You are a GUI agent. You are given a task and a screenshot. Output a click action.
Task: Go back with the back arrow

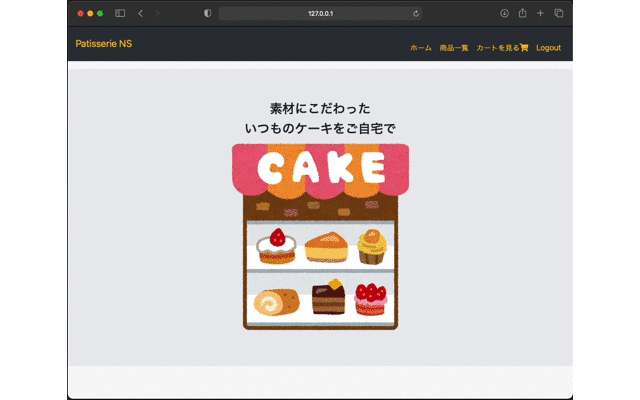point(140,13)
